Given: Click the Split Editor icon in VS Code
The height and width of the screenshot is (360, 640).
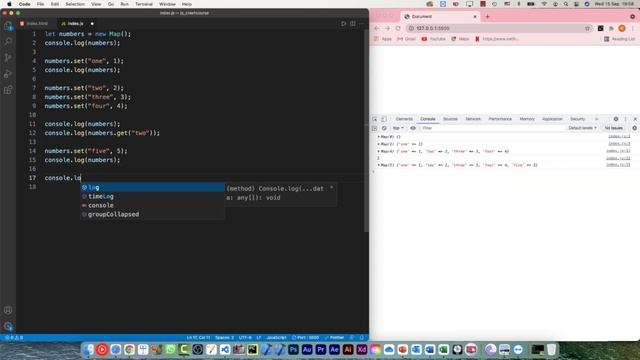Looking at the screenshot, I should (353, 24).
